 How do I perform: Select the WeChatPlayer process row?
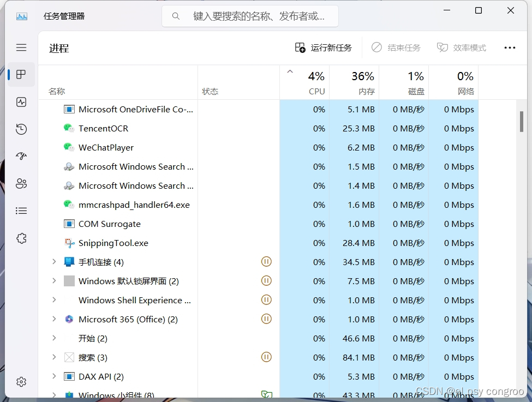pyautogui.click(x=259, y=148)
